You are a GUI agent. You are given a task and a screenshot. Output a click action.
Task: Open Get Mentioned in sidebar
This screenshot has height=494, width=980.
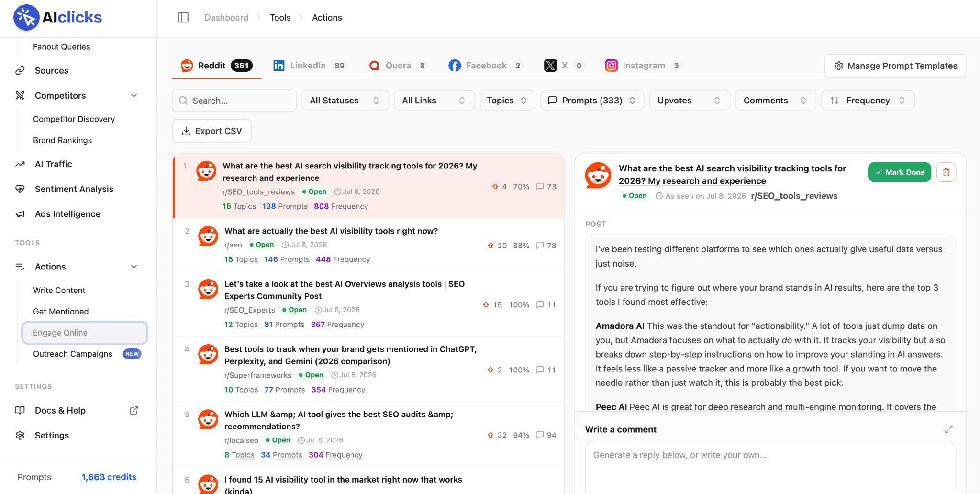[61, 312]
